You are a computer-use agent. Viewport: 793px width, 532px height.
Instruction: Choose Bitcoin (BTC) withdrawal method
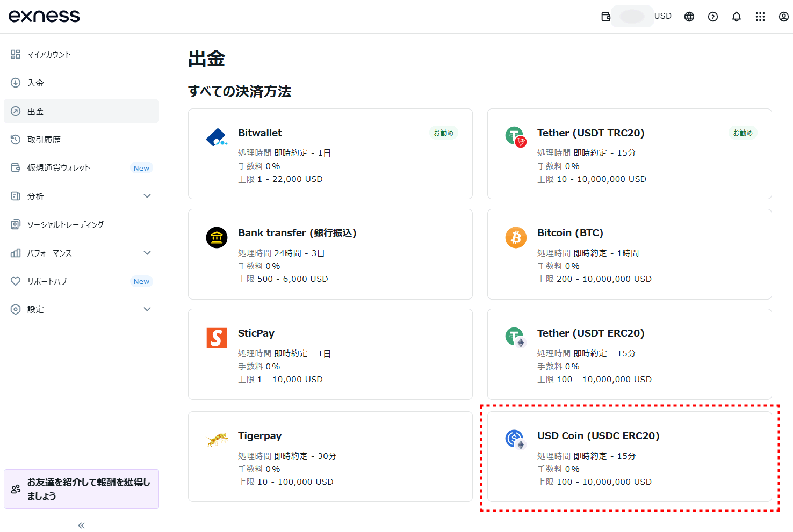(630, 254)
